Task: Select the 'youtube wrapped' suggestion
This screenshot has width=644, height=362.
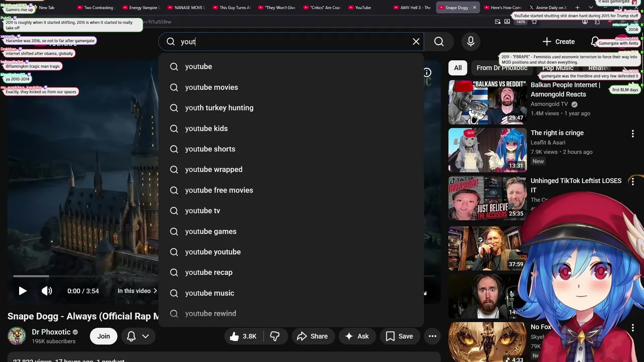Action: 291,169
